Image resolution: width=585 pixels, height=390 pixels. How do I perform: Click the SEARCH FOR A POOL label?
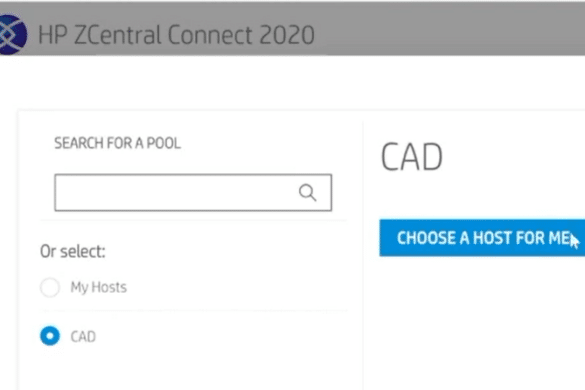[118, 143]
